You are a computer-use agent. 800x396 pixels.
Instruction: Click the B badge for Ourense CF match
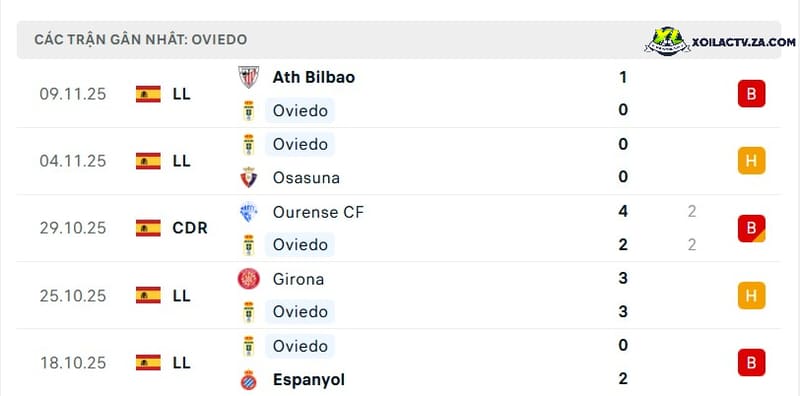point(751,228)
